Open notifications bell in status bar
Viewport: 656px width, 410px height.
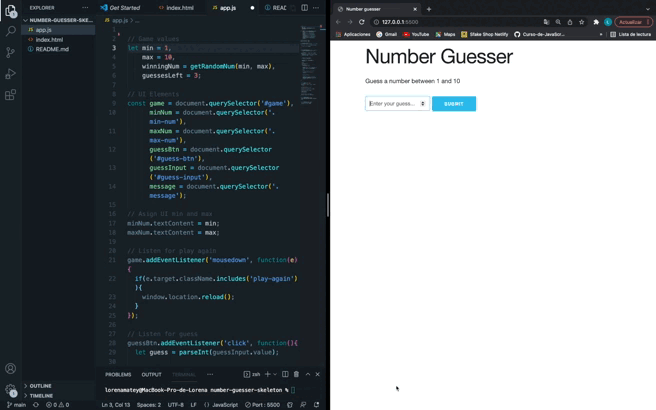tap(317, 405)
